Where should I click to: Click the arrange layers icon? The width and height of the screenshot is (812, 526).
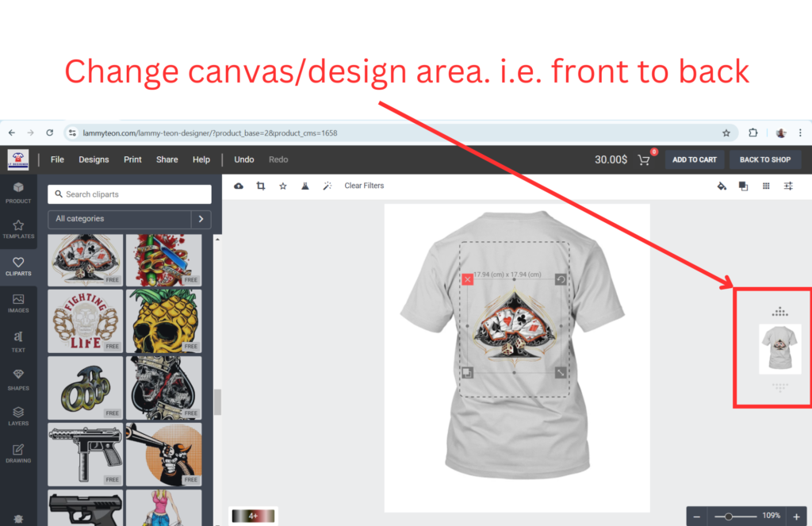743,186
